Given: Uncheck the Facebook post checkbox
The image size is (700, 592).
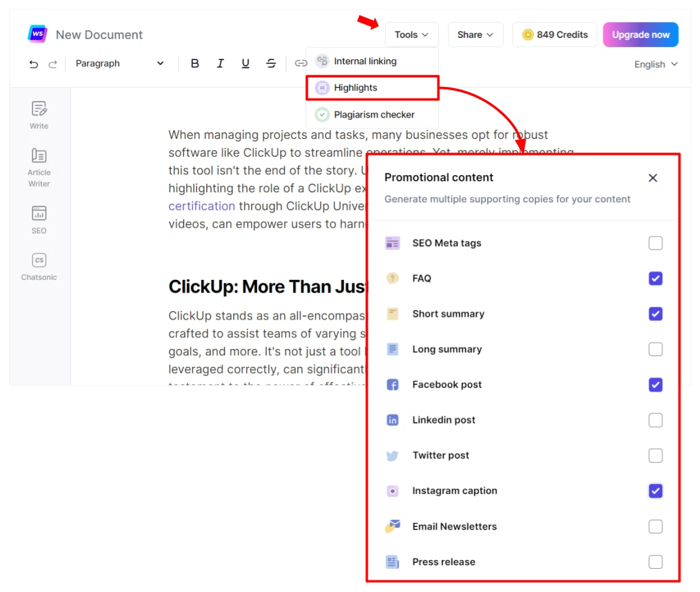Looking at the screenshot, I should pos(655,384).
